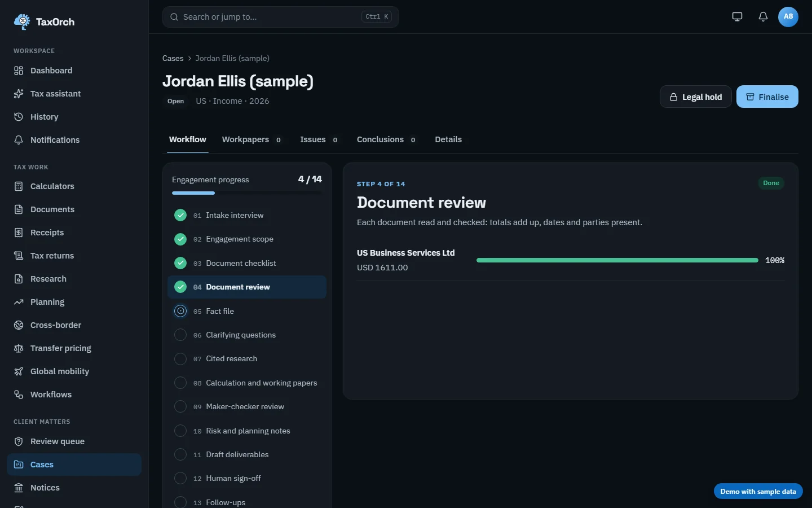The image size is (812, 508).
Task: Select completed step 01 Intake interview
Action: coord(247,215)
